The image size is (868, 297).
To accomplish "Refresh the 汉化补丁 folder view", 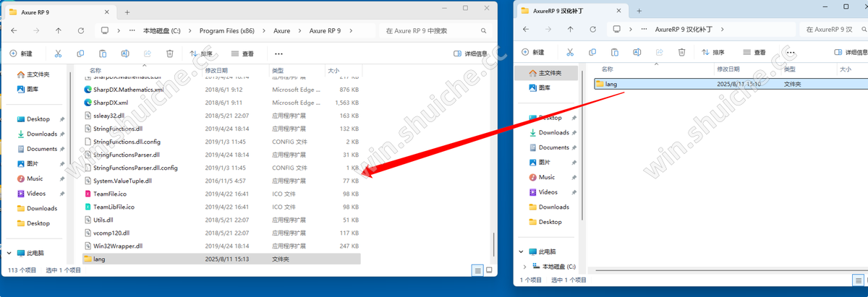I will [592, 30].
